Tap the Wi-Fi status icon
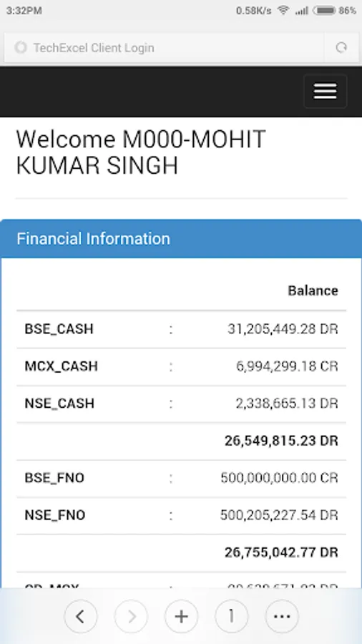362x644 pixels. coord(283,10)
